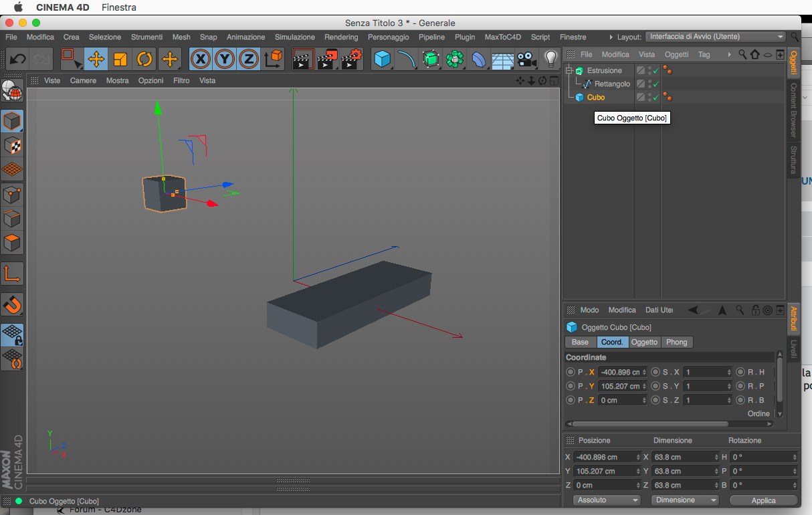Select Edges mode in left palette
Image resolution: width=812 pixels, height=515 pixels.
pyautogui.click(x=12, y=218)
